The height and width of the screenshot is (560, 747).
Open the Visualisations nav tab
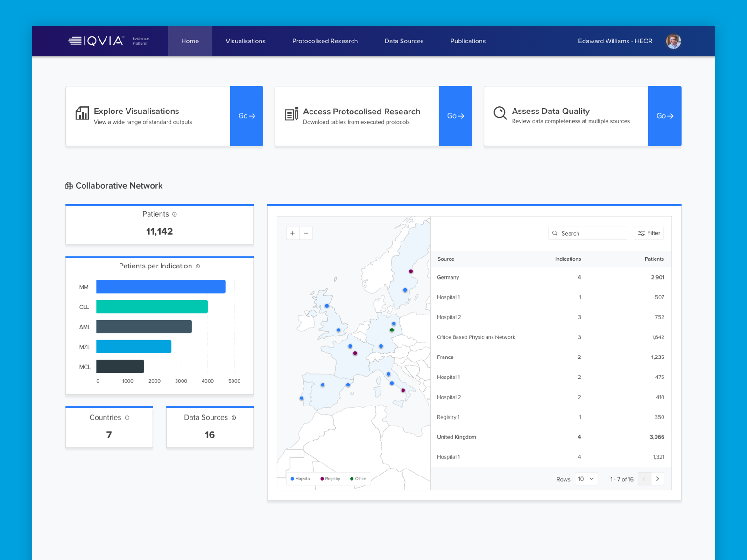click(246, 41)
